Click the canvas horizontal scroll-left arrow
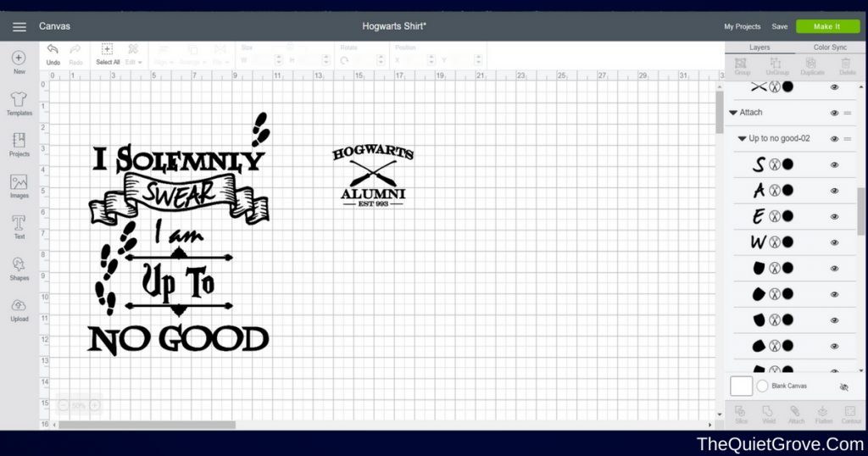Viewport: 868px width, 456px height. (x=54, y=425)
